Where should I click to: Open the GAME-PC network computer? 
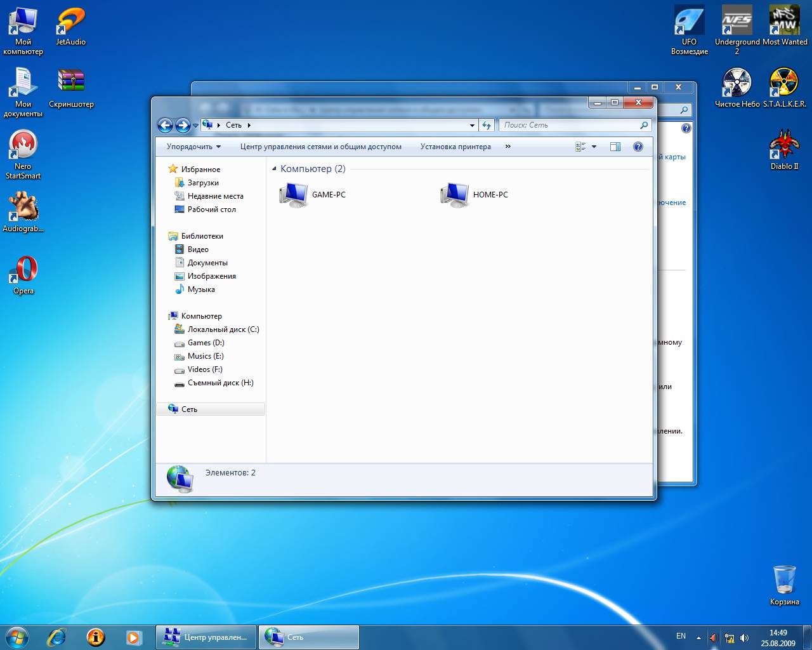pos(313,195)
